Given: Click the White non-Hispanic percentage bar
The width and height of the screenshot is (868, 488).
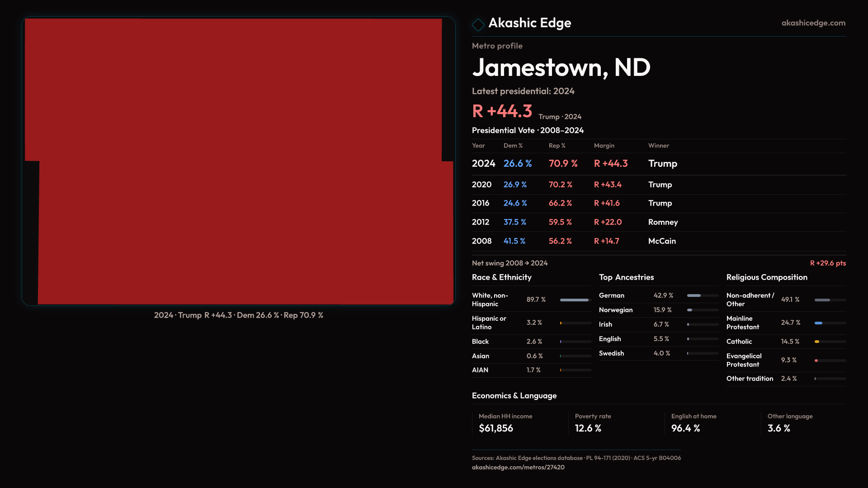Looking at the screenshot, I should [x=575, y=300].
